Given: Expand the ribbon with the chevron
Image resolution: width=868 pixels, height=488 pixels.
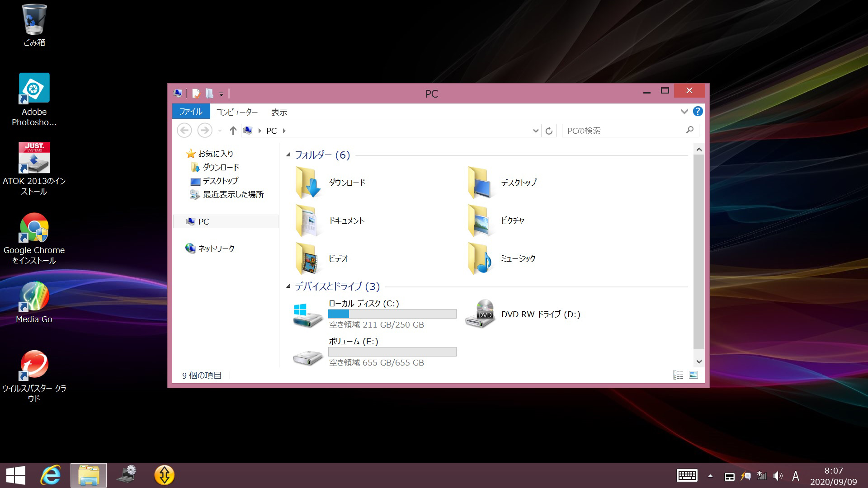Looking at the screenshot, I should tap(684, 111).
